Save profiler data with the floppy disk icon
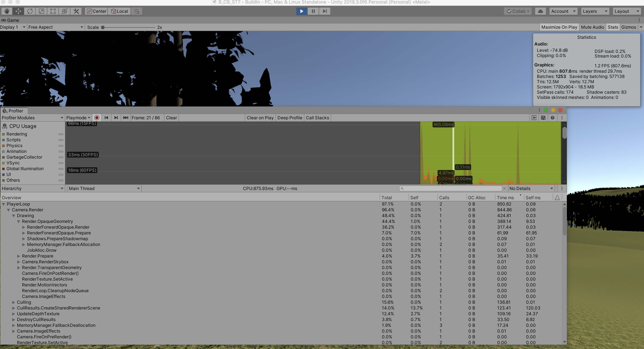Screen dimensions: 644x349 pos(543,118)
